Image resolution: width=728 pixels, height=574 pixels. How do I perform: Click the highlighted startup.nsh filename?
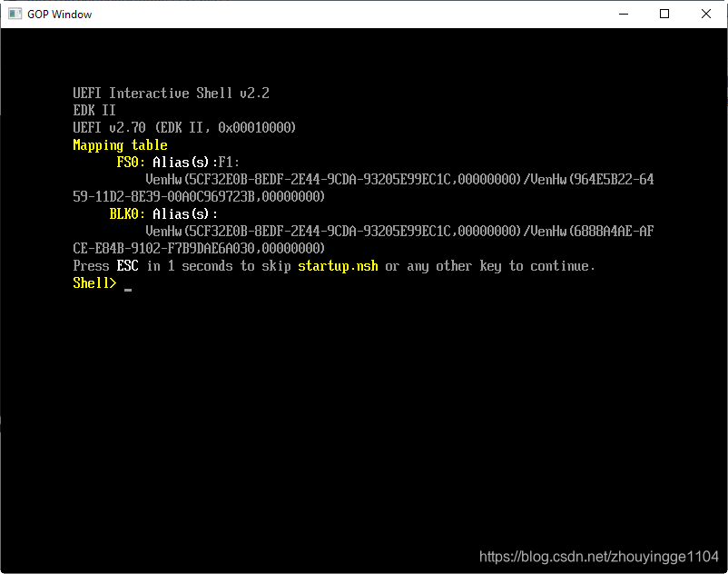[x=337, y=265]
